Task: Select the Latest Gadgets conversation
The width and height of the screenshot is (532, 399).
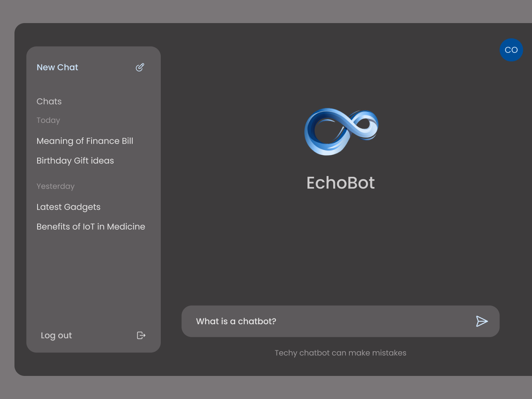Action: 68,207
